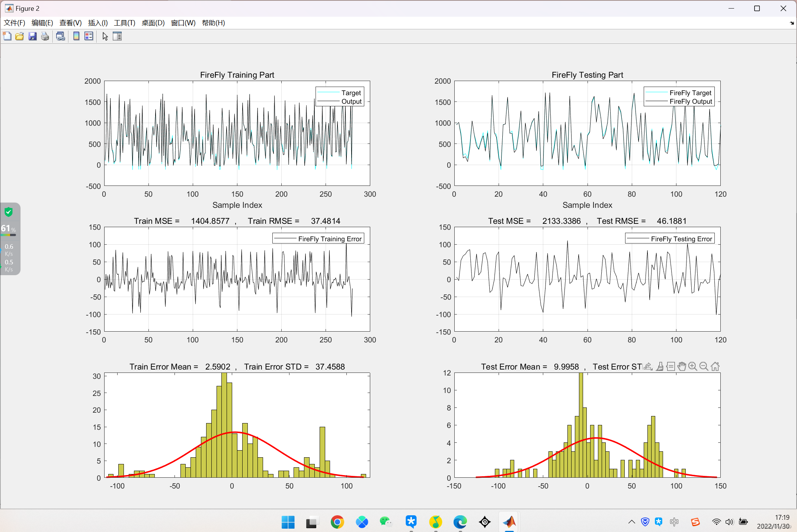Click the Zoom In magnifier icon
The height and width of the screenshot is (532, 797).
pos(692,367)
